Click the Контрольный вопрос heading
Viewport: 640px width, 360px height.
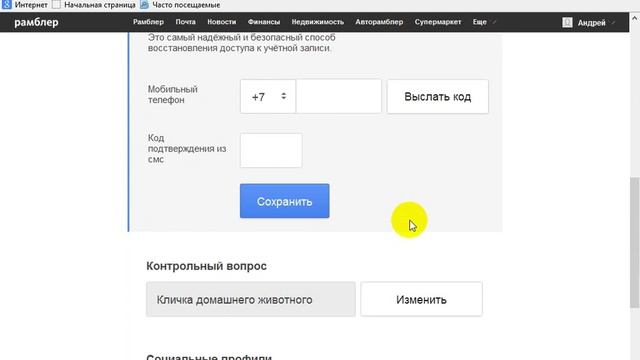[x=206, y=266]
